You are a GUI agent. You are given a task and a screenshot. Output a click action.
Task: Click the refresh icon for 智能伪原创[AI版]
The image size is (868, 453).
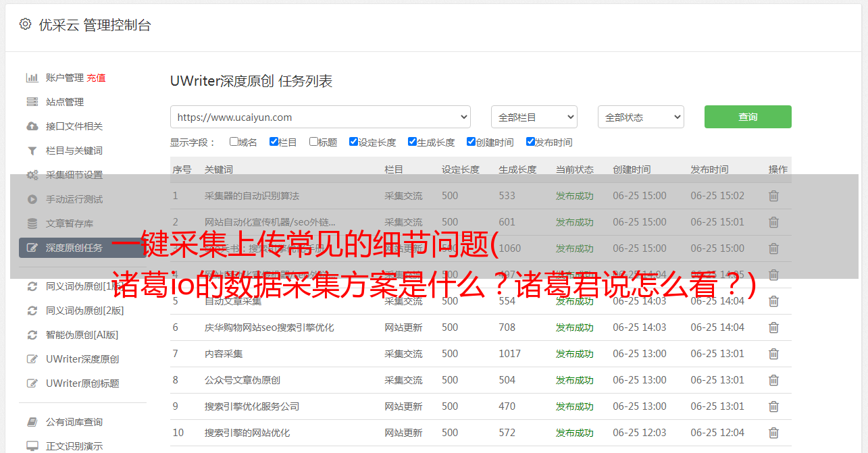click(32, 335)
